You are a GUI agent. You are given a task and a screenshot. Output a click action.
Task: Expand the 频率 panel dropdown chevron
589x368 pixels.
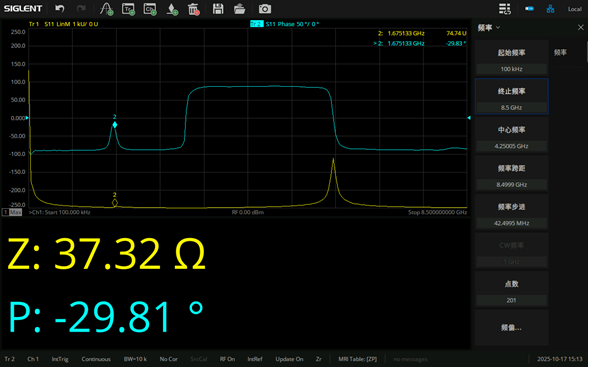[x=498, y=27]
